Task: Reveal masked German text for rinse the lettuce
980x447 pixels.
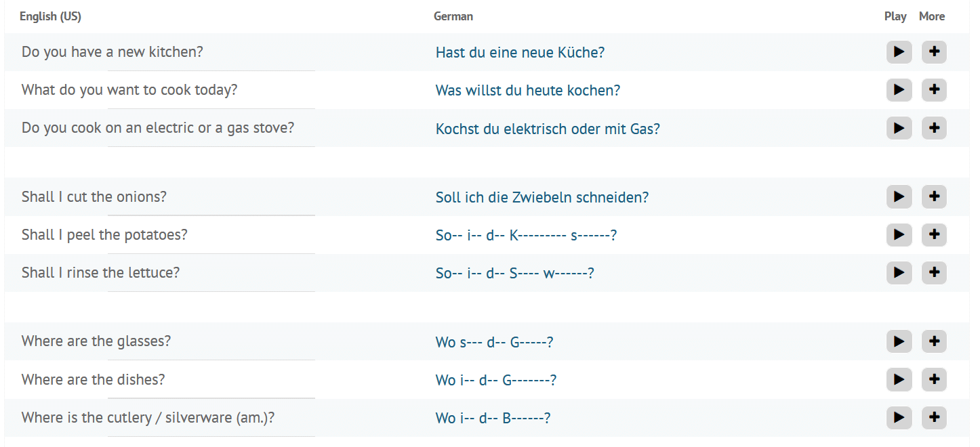Action: (514, 274)
